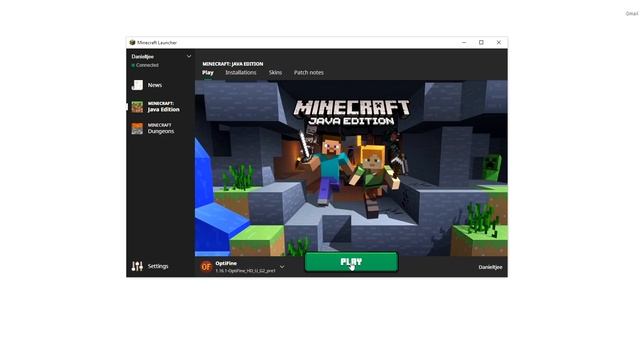The height and width of the screenshot is (360, 640).
Task: Click the Settings label in sidebar
Action: (158, 266)
